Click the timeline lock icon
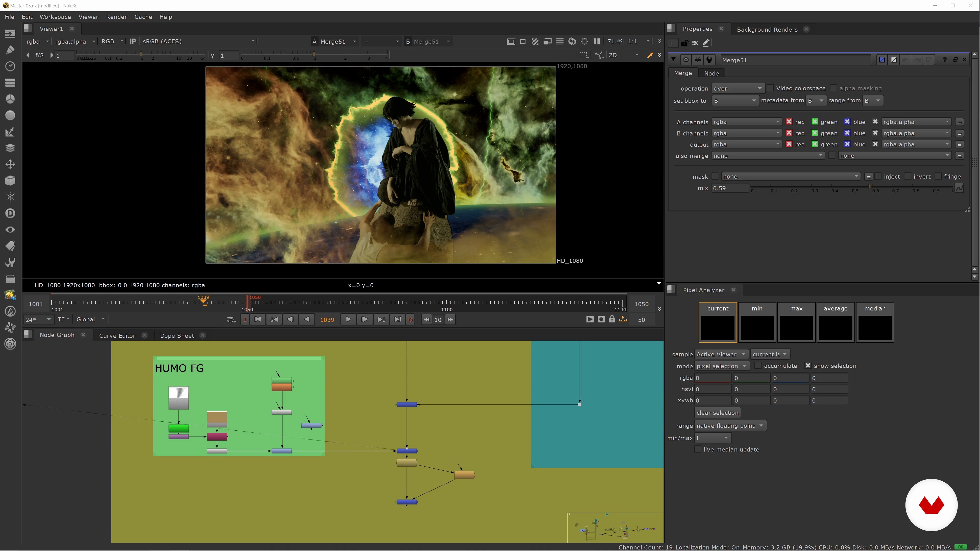The image size is (980, 551). [x=612, y=319]
